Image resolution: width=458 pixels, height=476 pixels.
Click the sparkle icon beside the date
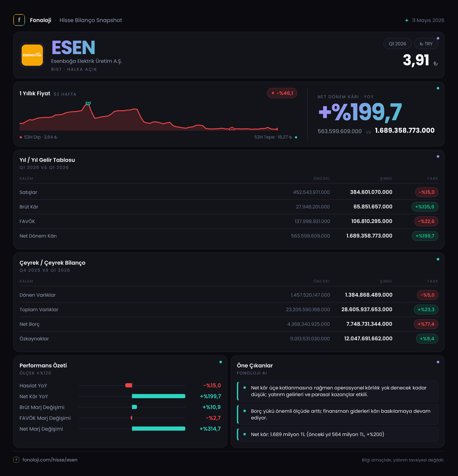[407, 20]
